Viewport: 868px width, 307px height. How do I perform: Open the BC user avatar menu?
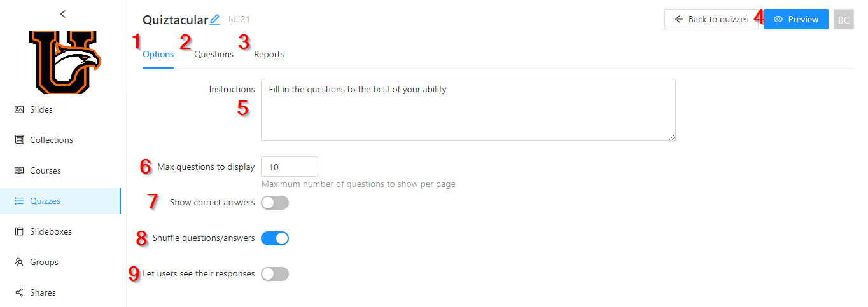click(x=843, y=20)
